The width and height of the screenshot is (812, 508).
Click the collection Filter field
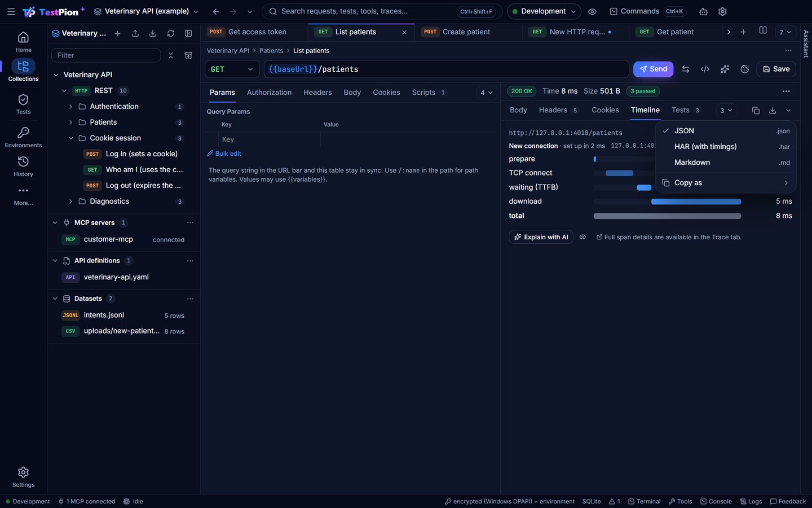[106, 55]
